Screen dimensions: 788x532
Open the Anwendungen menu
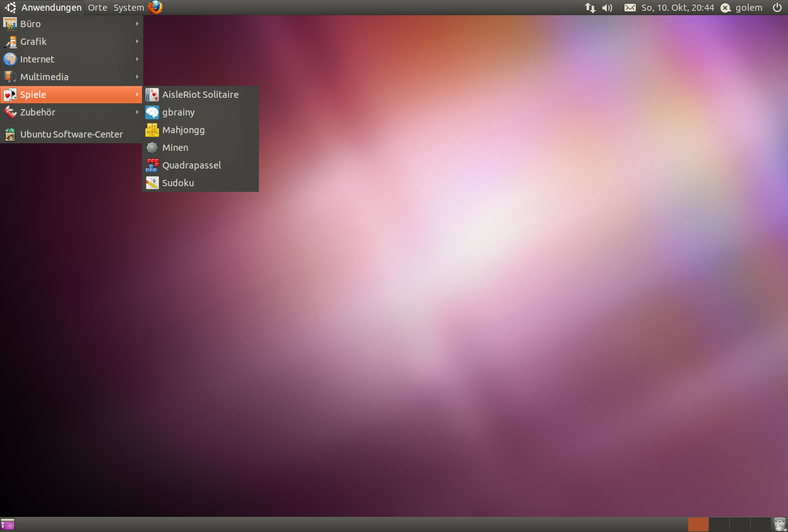(x=51, y=8)
